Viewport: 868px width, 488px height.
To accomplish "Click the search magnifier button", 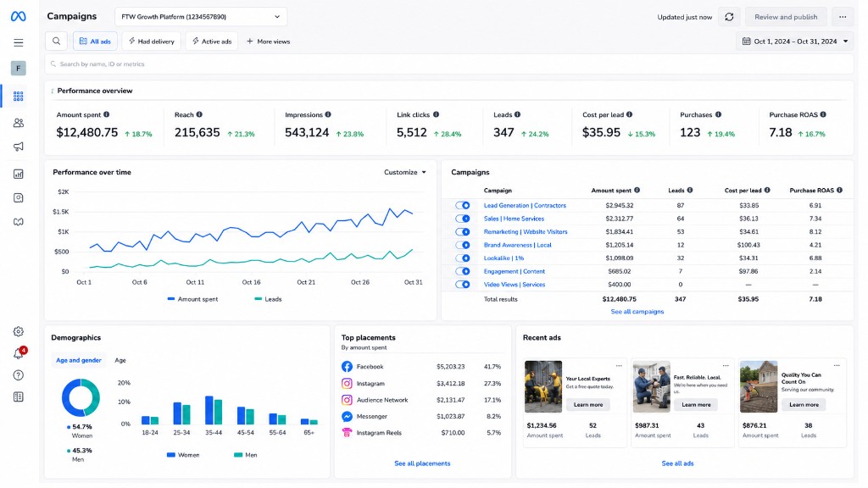I will (57, 42).
